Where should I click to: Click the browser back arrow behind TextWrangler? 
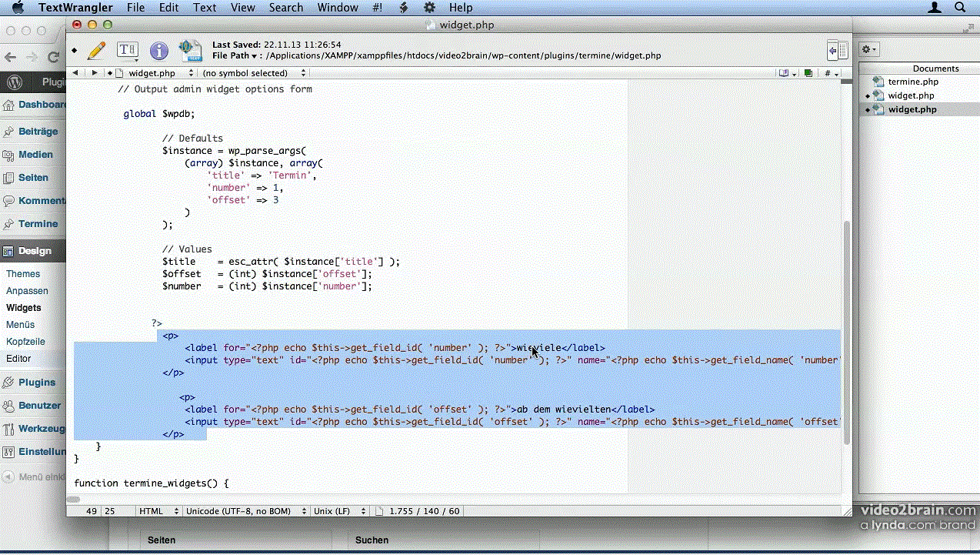pyautogui.click(x=11, y=57)
